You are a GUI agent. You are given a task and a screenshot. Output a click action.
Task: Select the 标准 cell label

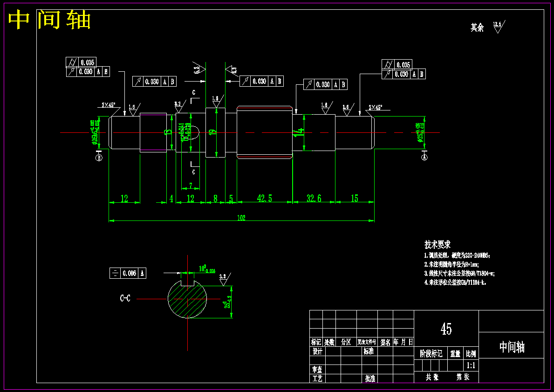tap(369, 351)
